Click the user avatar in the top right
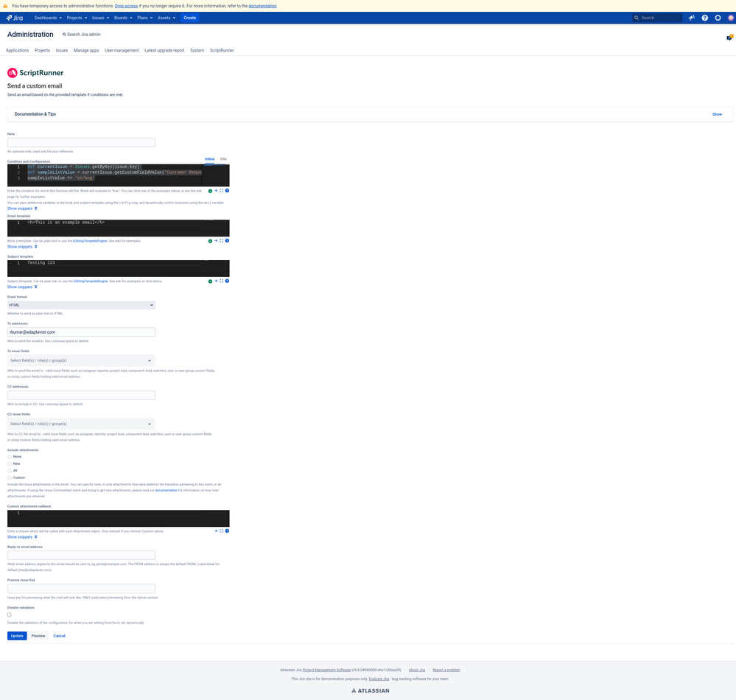 730,18
